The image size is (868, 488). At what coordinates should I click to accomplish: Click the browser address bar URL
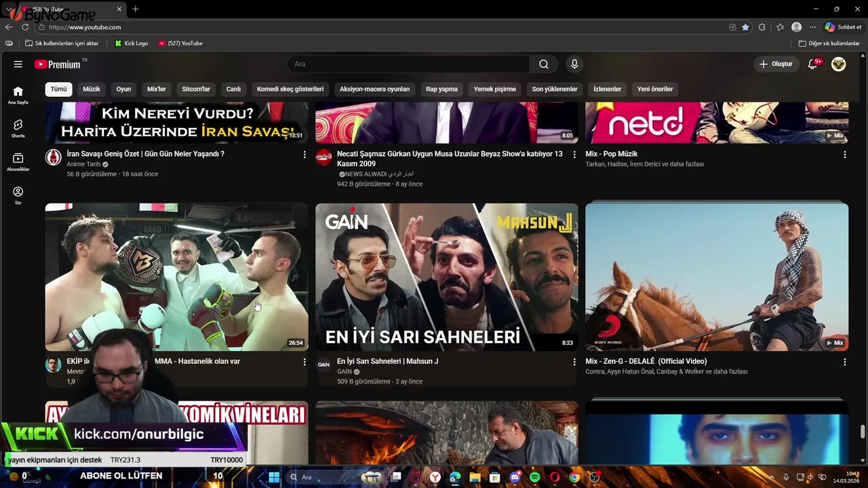coord(85,27)
